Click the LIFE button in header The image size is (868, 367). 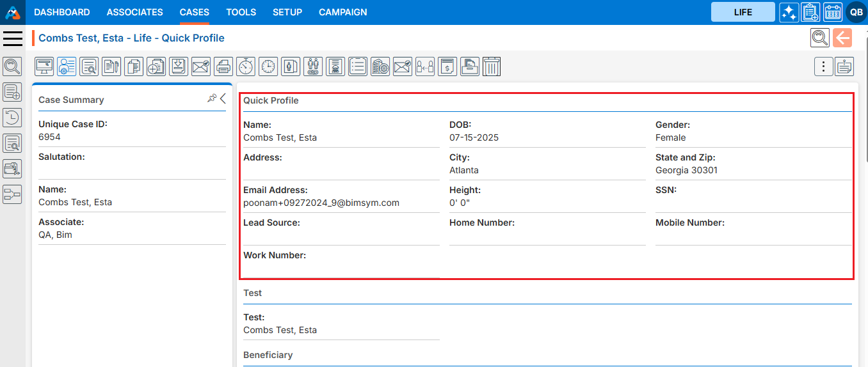coord(743,12)
